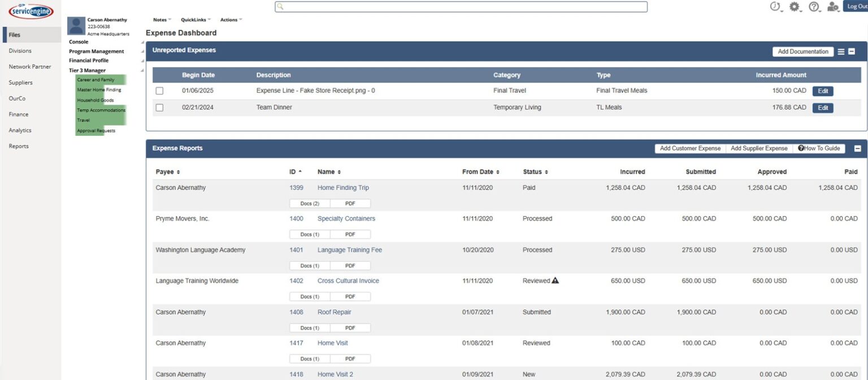Open Travel under Tier 3 Manager
The image size is (868, 380).
[83, 120]
